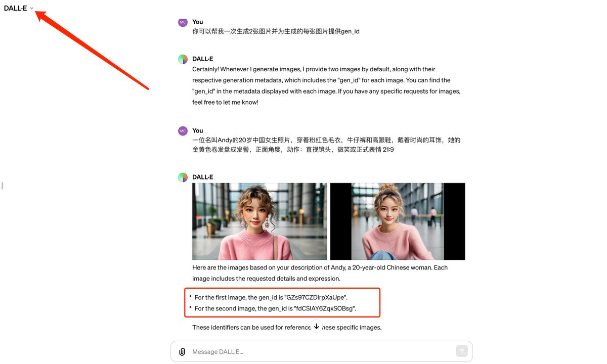
Task: Click the text 'These identifiers can be used for reference'
Action: coord(251,328)
